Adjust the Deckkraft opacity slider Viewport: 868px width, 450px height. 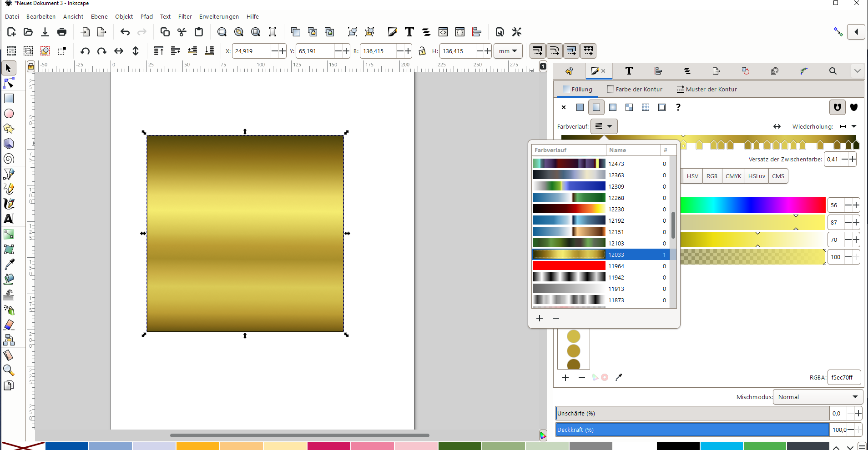(691, 430)
